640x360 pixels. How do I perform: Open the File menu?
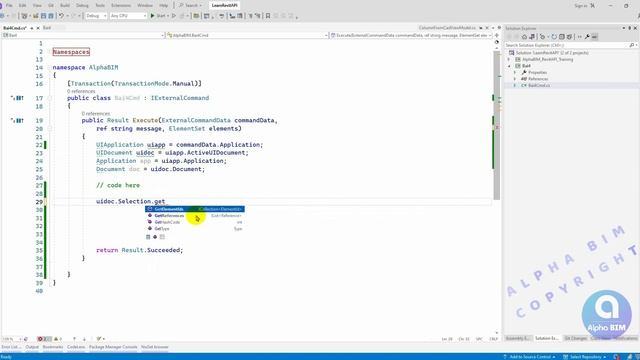point(9,5)
